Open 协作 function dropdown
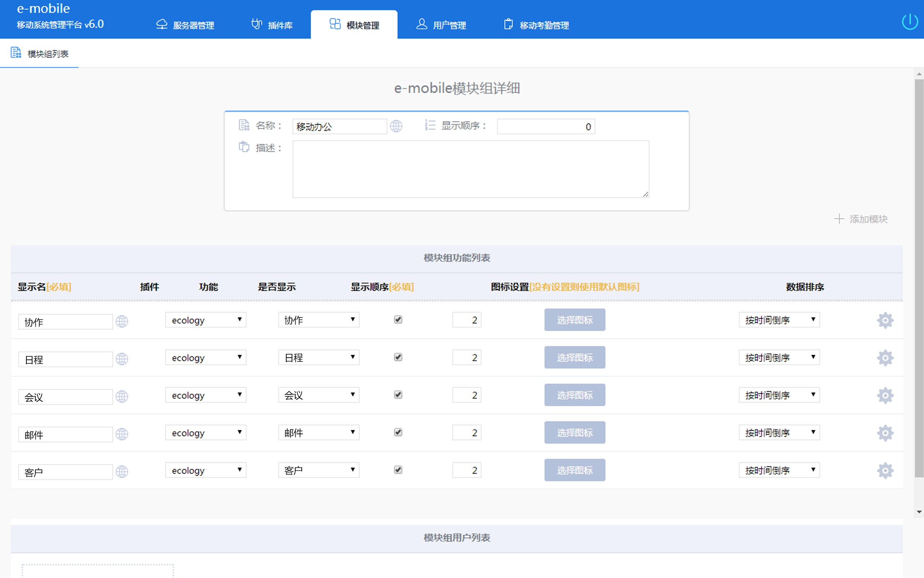The width and height of the screenshot is (924, 578). (x=319, y=320)
